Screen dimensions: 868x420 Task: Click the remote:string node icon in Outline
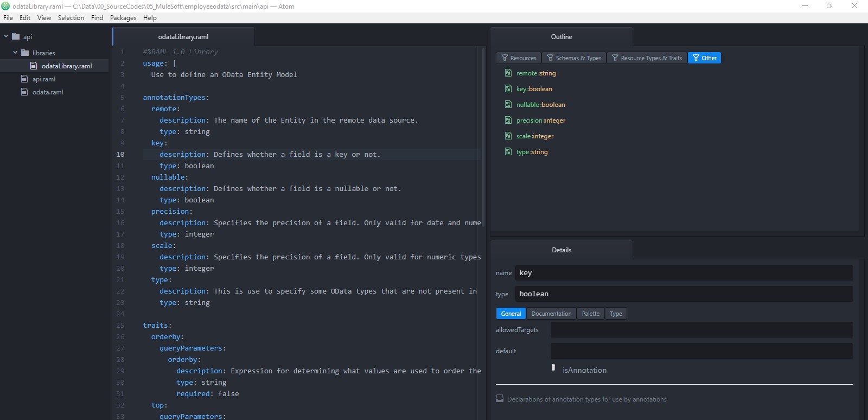click(x=508, y=73)
